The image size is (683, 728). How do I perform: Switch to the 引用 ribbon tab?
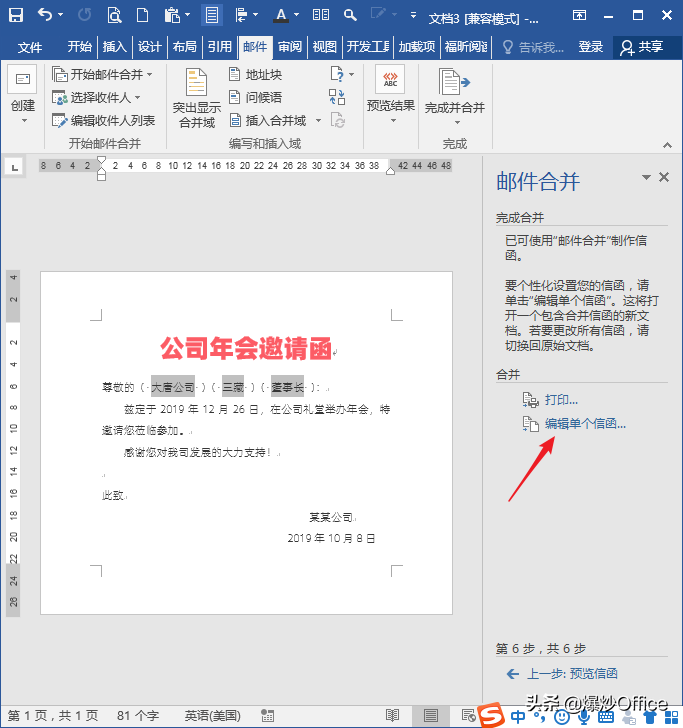point(220,47)
